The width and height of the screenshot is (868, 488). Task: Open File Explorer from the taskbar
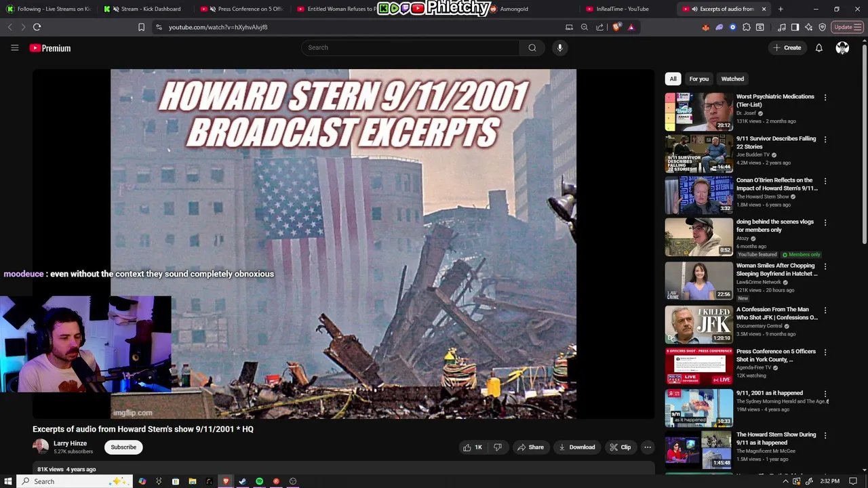193,481
